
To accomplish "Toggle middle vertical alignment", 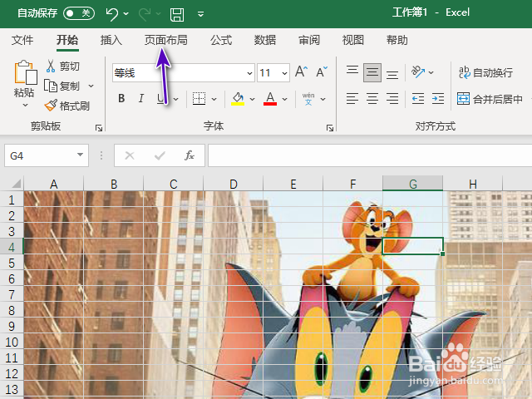I will point(372,72).
